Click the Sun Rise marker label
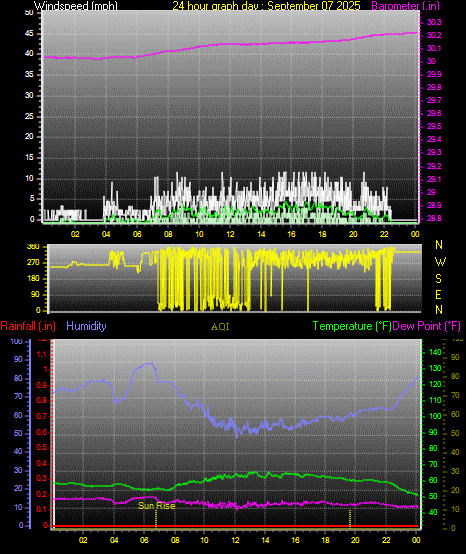This screenshot has width=466, height=554. 157,506
